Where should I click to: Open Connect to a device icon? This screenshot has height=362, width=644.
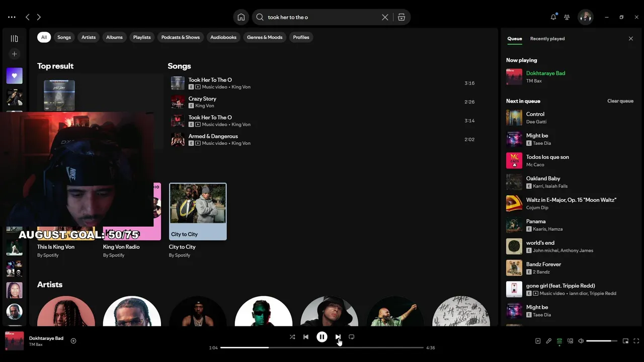pyautogui.click(x=570, y=341)
